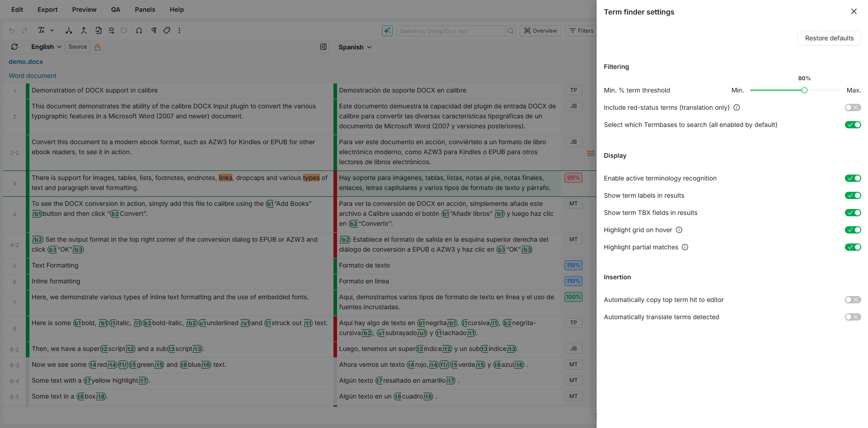Insert special character via omega icon
This screenshot has height=428, width=868.
tap(139, 30)
